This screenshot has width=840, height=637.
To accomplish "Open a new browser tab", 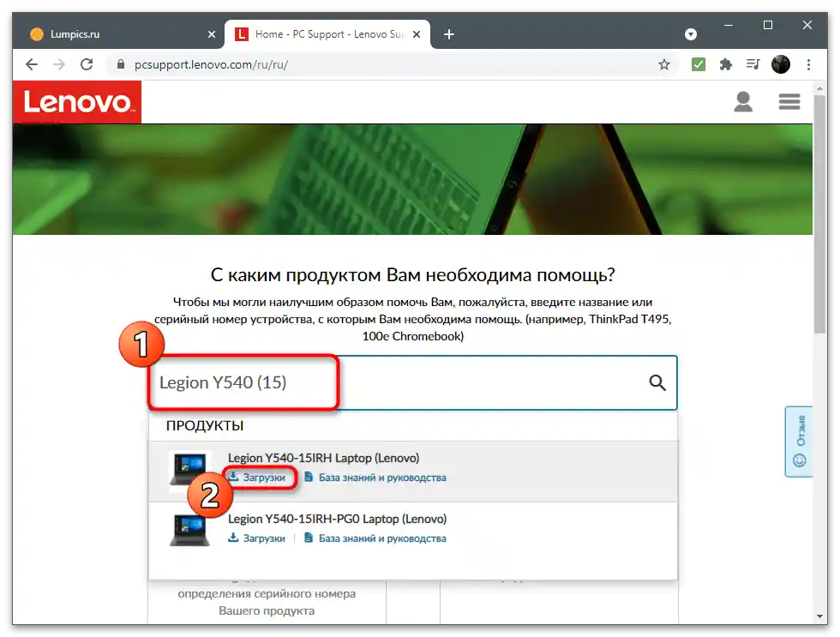I will 449,34.
